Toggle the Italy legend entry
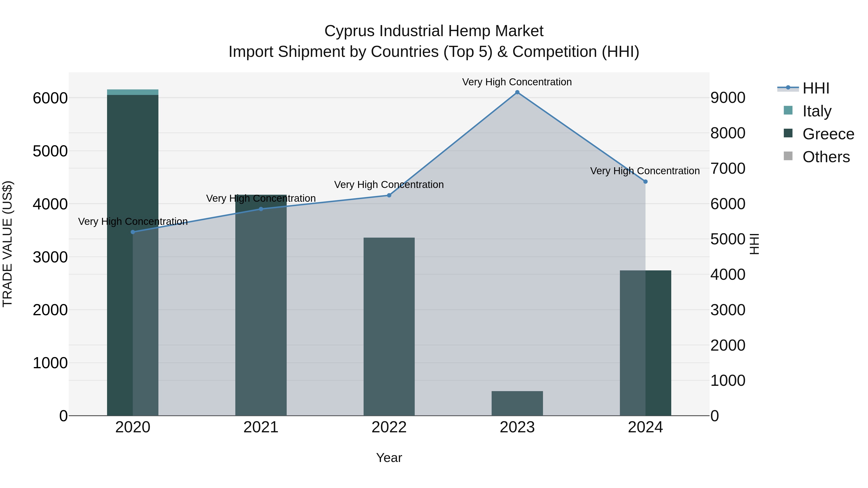 click(807, 111)
